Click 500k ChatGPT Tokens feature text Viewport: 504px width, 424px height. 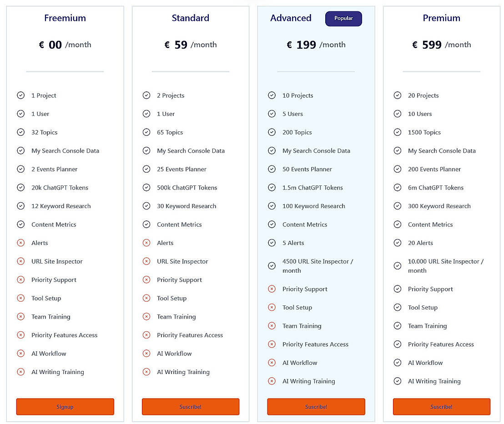187,188
